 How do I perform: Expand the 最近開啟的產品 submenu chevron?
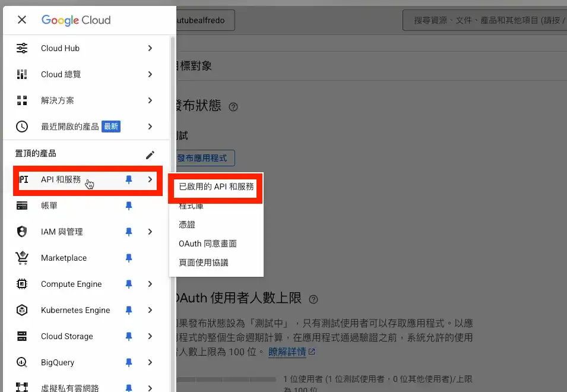coord(150,127)
